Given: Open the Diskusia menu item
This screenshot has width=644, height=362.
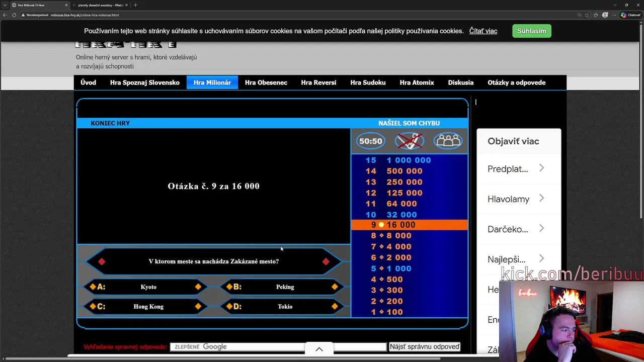Looking at the screenshot, I should click(x=461, y=82).
